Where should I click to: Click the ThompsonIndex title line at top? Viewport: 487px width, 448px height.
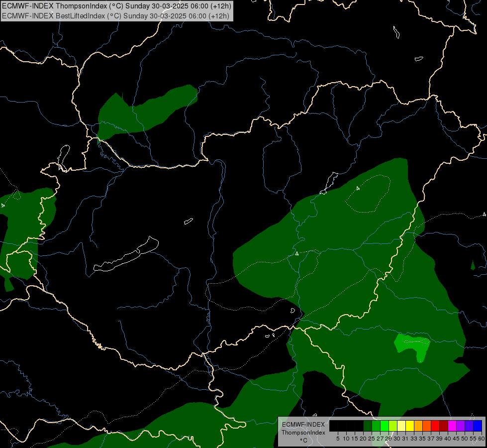coord(116,6)
